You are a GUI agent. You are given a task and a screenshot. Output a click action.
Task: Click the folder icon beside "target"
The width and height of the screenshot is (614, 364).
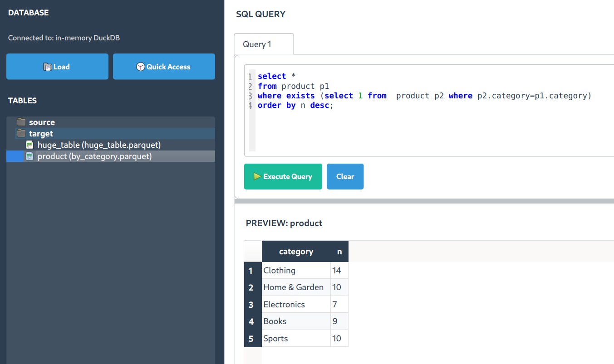[x=21, y=133]
